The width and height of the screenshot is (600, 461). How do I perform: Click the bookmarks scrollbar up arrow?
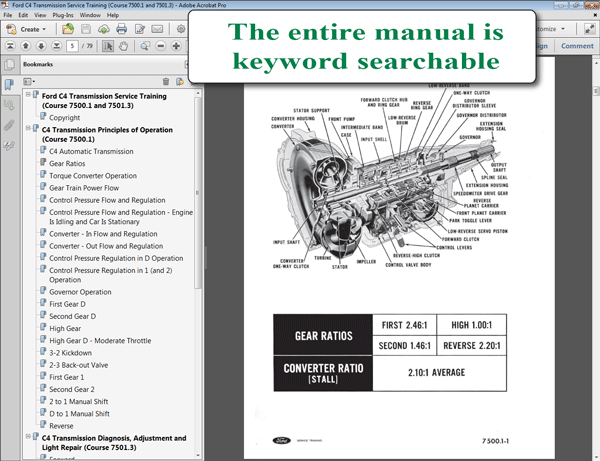click(x=198, y=93)
